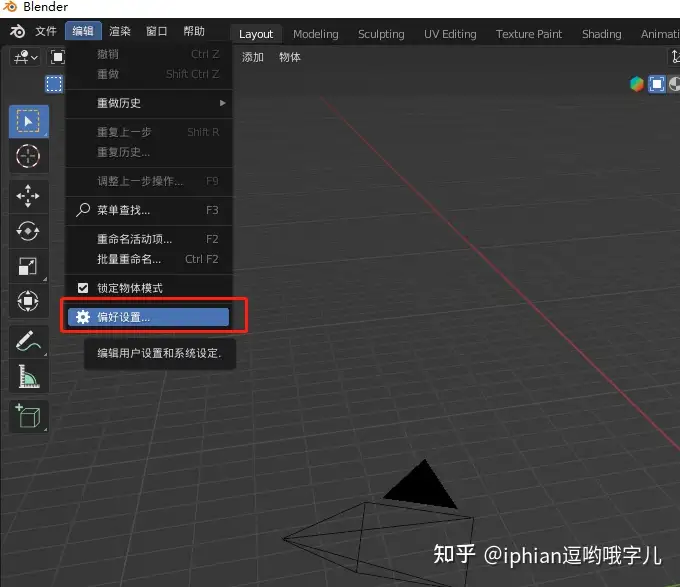Select the Measure tool
This screenshot has width=680, height=587.
(29, 376)
